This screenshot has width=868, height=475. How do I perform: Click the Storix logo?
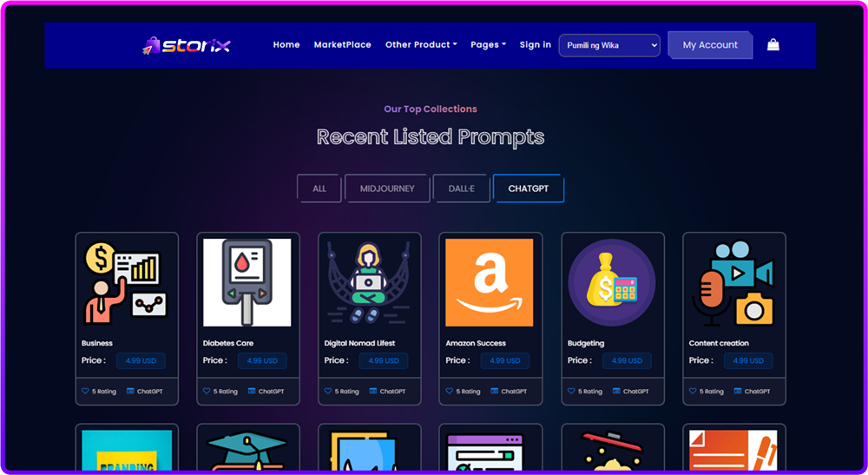(x=187, y=45)
